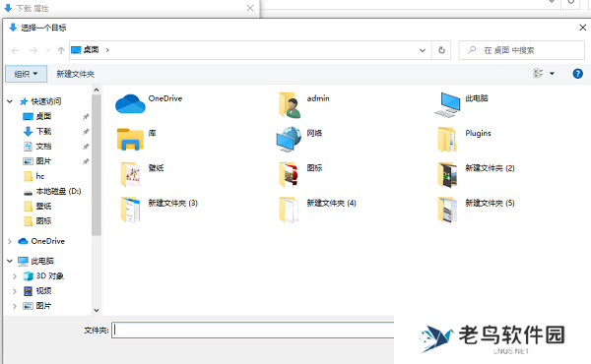Image resolution: width=591 pixels, height=364 pixels.
Task: Select the 此电脑 item in file list
Action: (x=461, y=104)
